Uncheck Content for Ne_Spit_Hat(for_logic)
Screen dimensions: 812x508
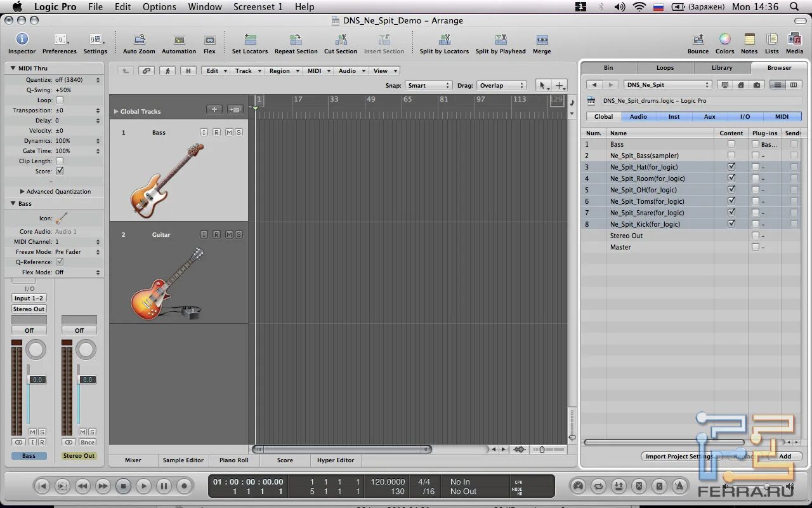point(731,167)
